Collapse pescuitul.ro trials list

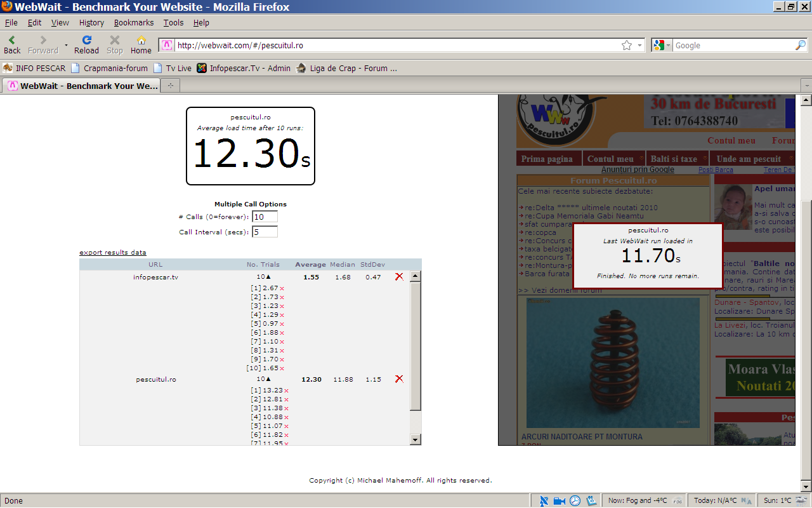[268, 379]
